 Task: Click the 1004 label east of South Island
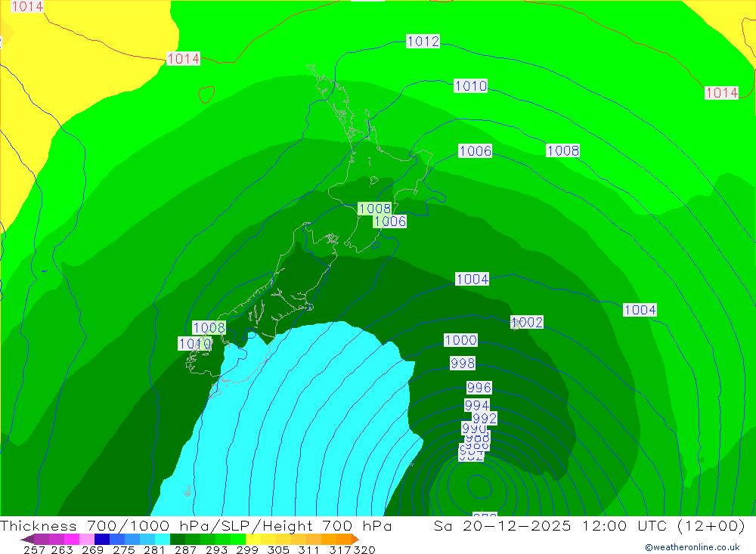coord(472,279)
